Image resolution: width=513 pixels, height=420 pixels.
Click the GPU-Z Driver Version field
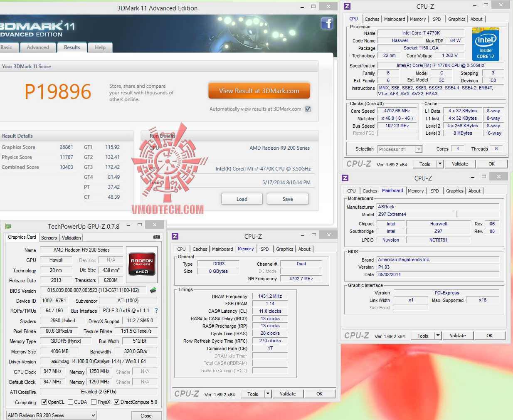tap(99, 361)
